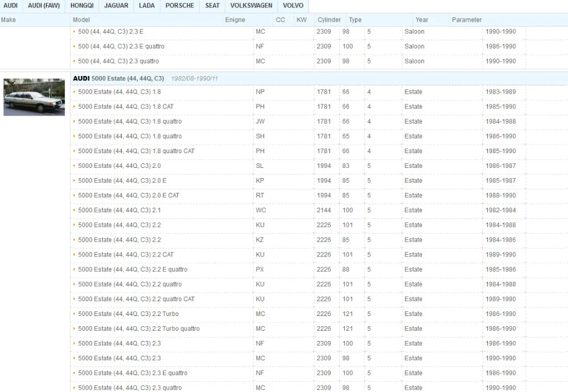Click engine code WC cell
This screenshot has width=568, height=392.
click(261, 210)
